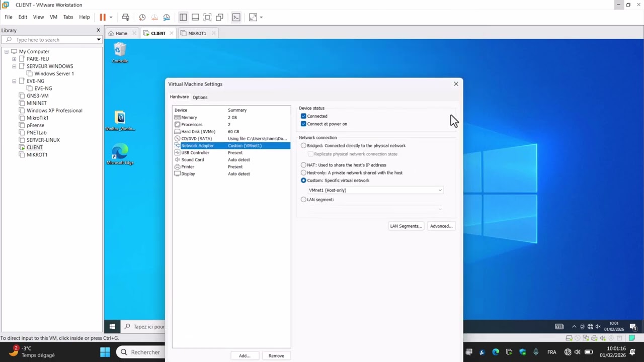Switch to the Options tab
The height and width of the screenshot is (362, 644).
point(200,97)
